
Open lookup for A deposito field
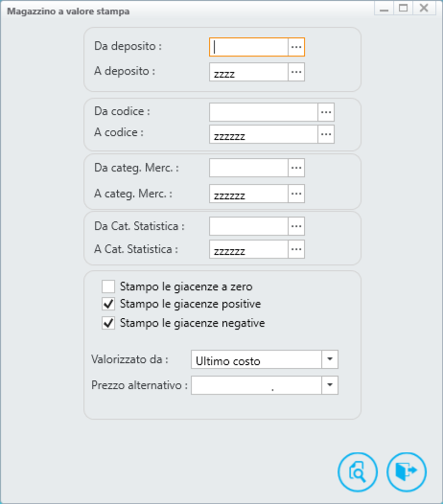coord(296,72)
